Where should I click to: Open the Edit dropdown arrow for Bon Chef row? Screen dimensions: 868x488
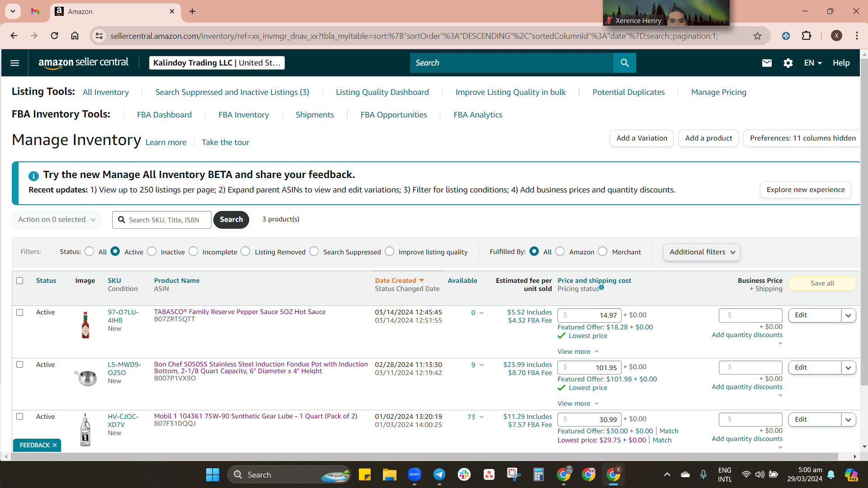tap(849, 367)
